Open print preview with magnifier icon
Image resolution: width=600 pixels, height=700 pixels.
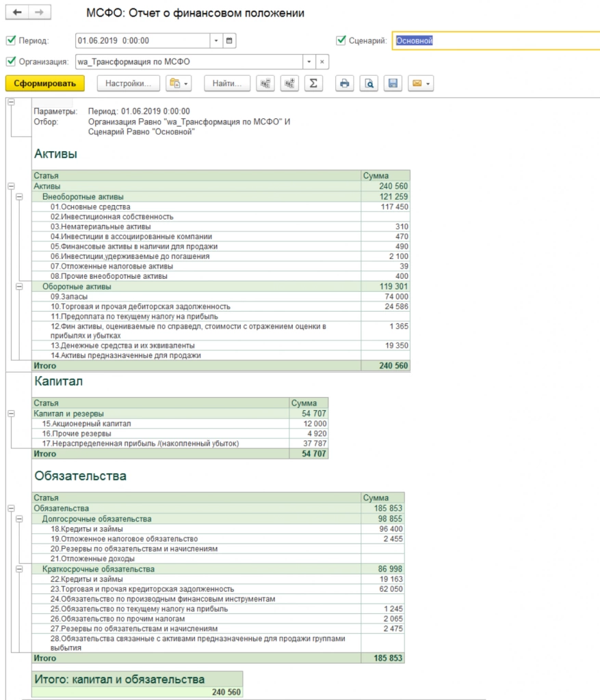pos(369,83)
